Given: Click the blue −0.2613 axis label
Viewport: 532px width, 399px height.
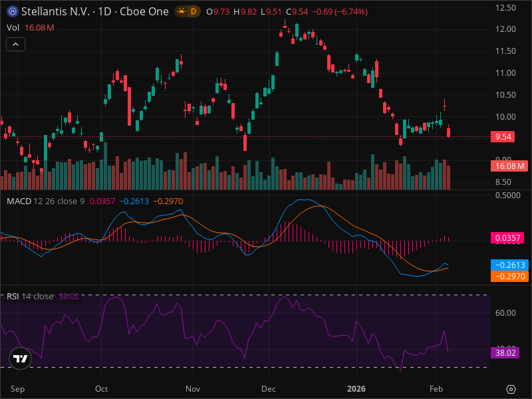Looking at the screenshot, I should point(509,265).
